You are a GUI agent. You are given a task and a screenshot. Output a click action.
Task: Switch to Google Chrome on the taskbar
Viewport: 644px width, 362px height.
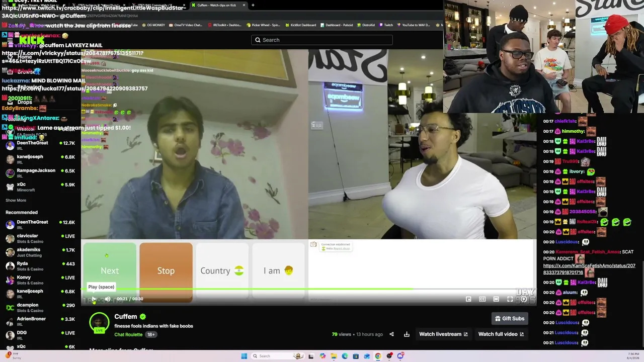pyautogui.click(x=378, y=356)
